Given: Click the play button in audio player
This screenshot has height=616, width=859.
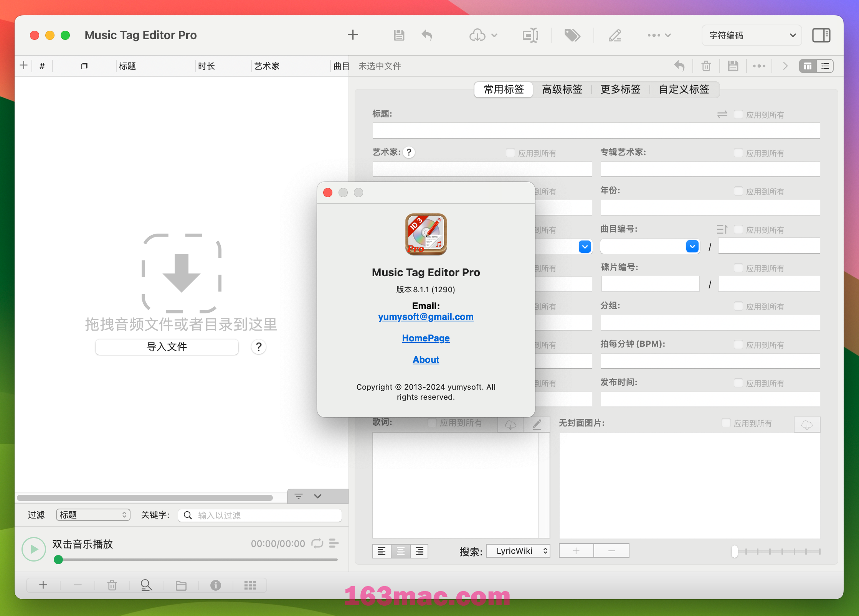Looking at the screenshot, I should point(34,549).
